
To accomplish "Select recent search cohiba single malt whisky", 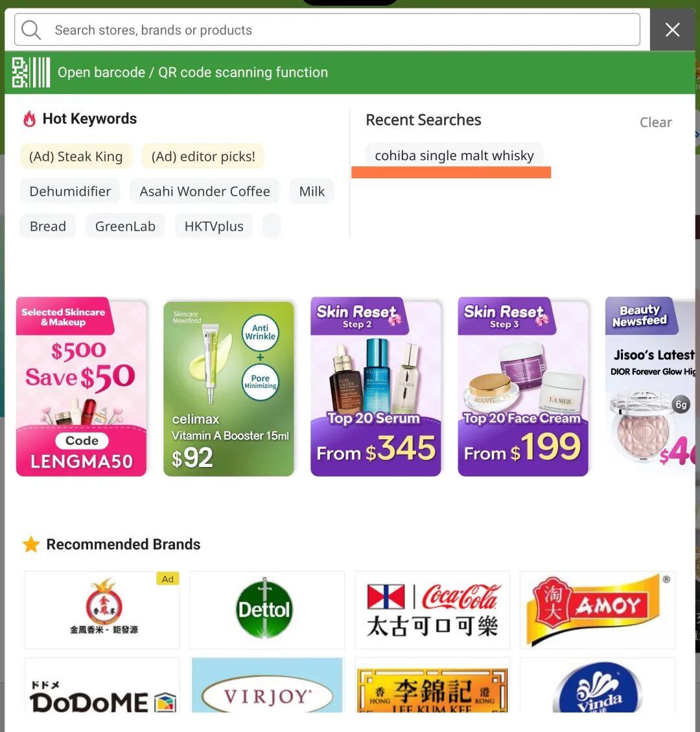I will 454,155.
